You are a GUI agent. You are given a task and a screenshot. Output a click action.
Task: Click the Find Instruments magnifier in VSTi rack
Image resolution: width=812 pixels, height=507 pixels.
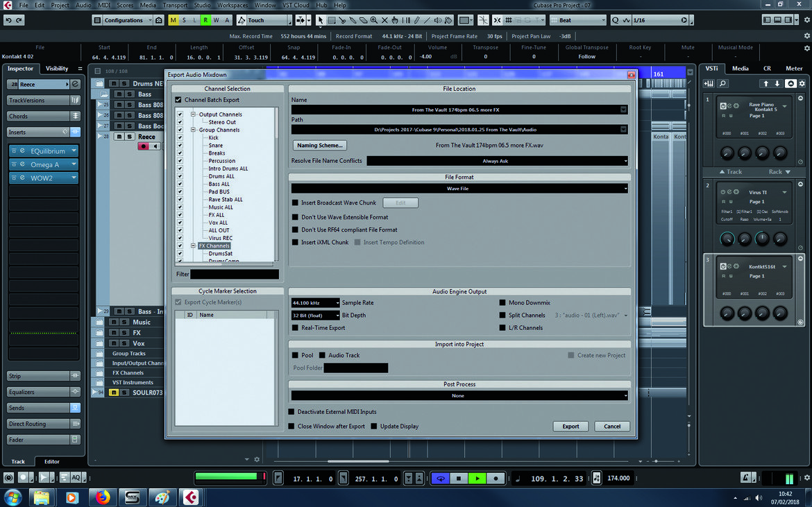(723, 83)
